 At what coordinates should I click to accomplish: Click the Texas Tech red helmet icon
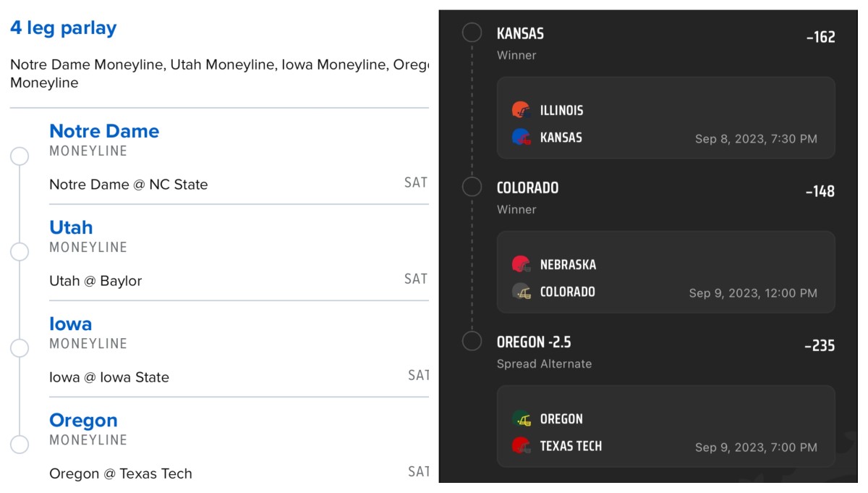coord(522,446)
